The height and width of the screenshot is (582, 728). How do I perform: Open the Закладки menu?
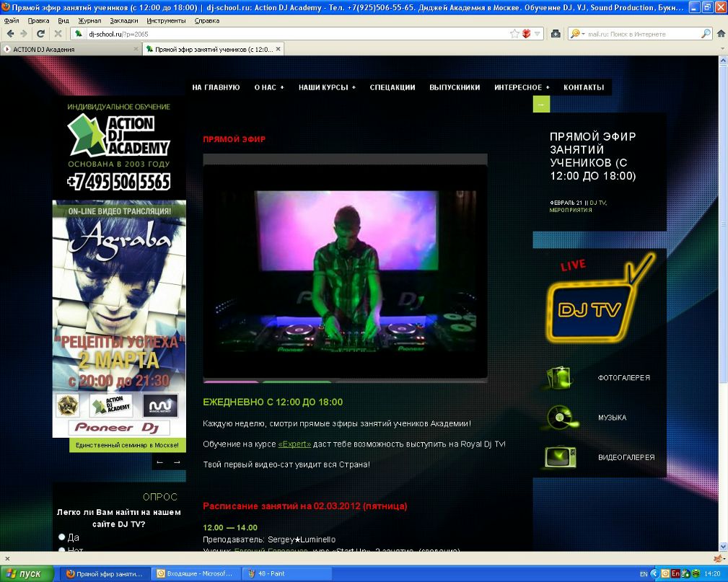pyautogui.click(x=124, y=20)
